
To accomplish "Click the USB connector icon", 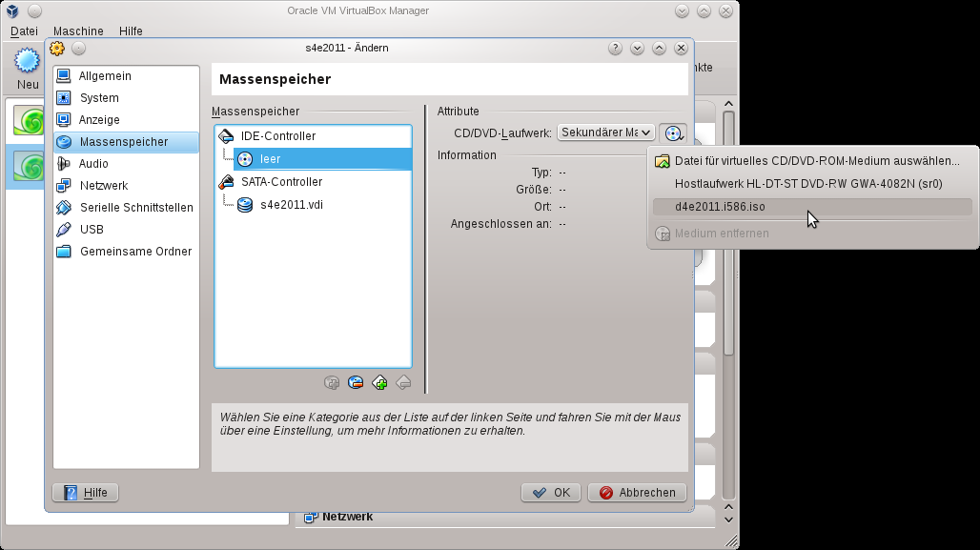I will tap(64, 230).
